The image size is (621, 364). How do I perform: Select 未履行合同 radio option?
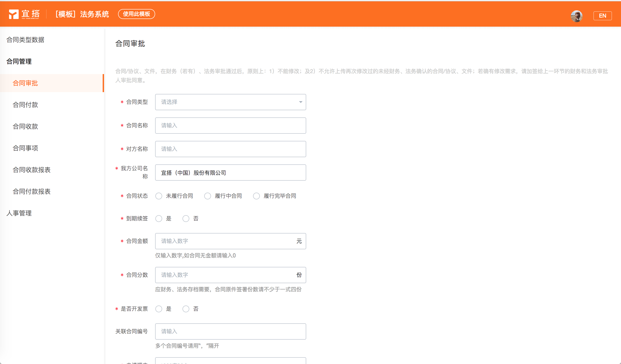(159, 196)
